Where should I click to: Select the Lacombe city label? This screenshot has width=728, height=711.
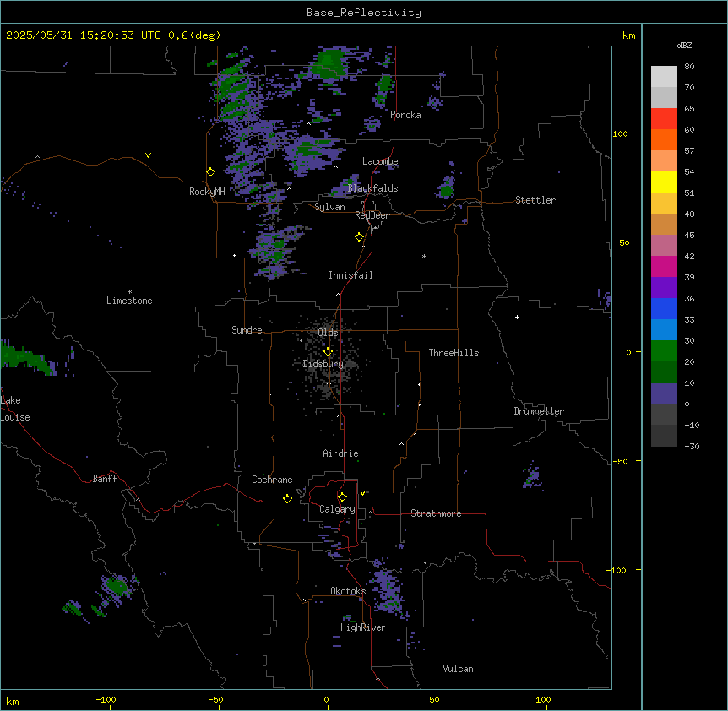(x=380, y=161)
